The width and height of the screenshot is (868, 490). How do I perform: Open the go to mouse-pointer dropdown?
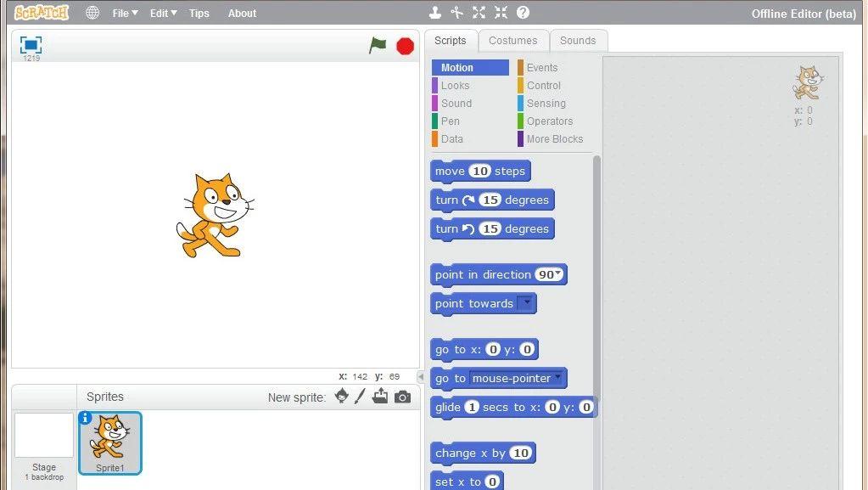(558, 377)
